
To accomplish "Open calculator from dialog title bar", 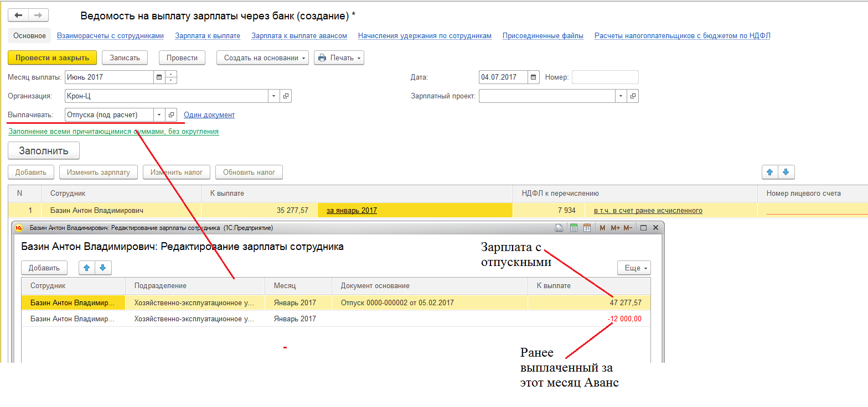I will coord(573,227).
